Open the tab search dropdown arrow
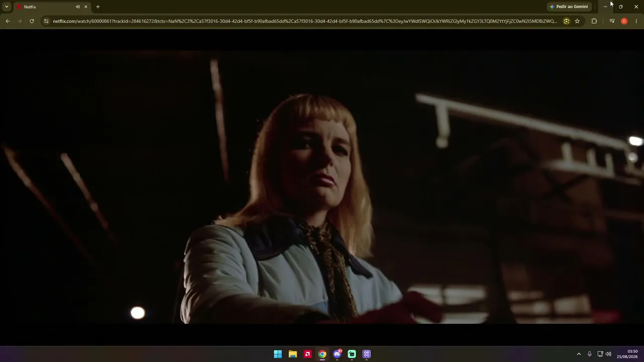This screenshot has width=644, height=362. [x=7, y=7]
